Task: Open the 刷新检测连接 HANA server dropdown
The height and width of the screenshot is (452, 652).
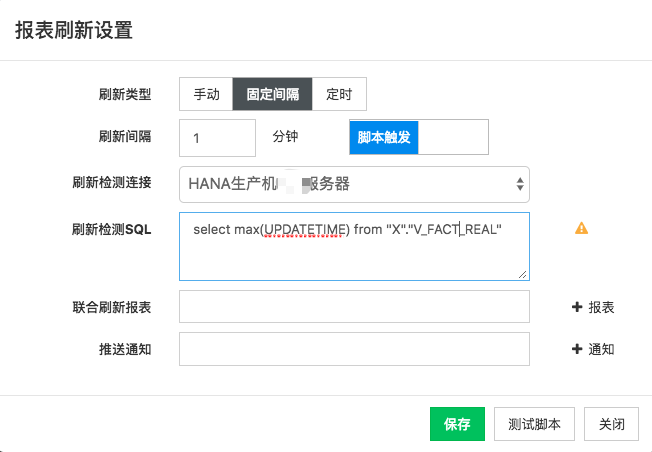Action: coord(354,184)
